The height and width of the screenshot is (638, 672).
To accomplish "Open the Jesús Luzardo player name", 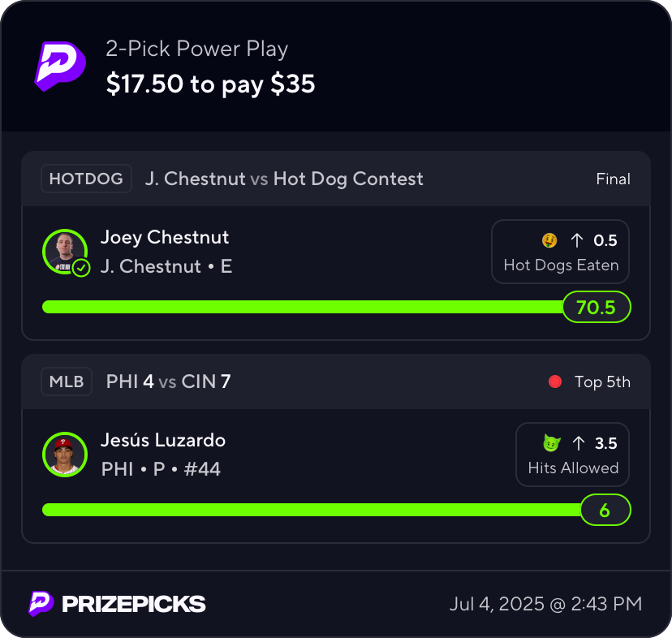I will coord(163,440).
